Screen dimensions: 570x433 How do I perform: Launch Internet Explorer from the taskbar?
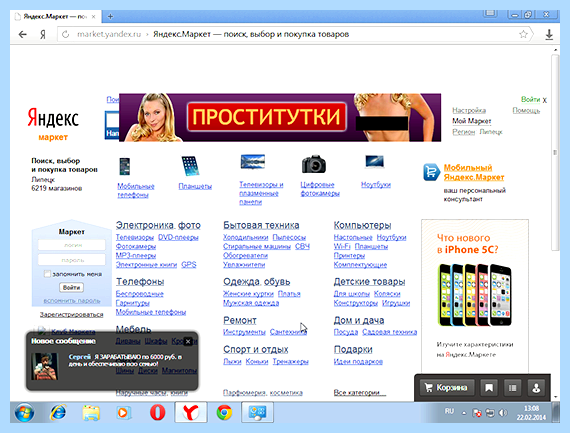[58, 413]
